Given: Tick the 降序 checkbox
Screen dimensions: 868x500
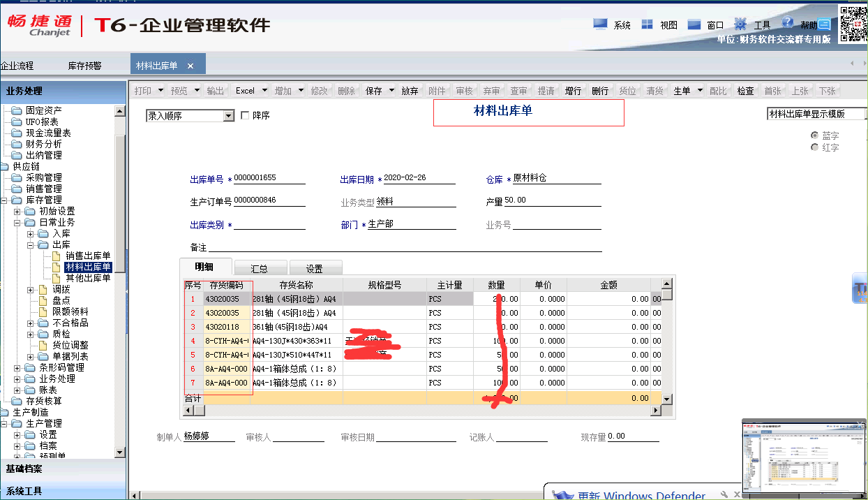Looking at the screenshot, I should [244, 115].
